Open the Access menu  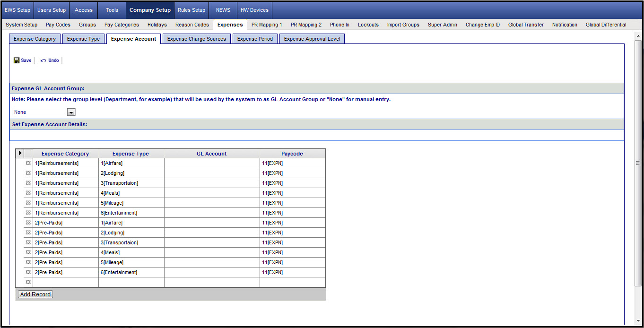click(x=84, y=10)
